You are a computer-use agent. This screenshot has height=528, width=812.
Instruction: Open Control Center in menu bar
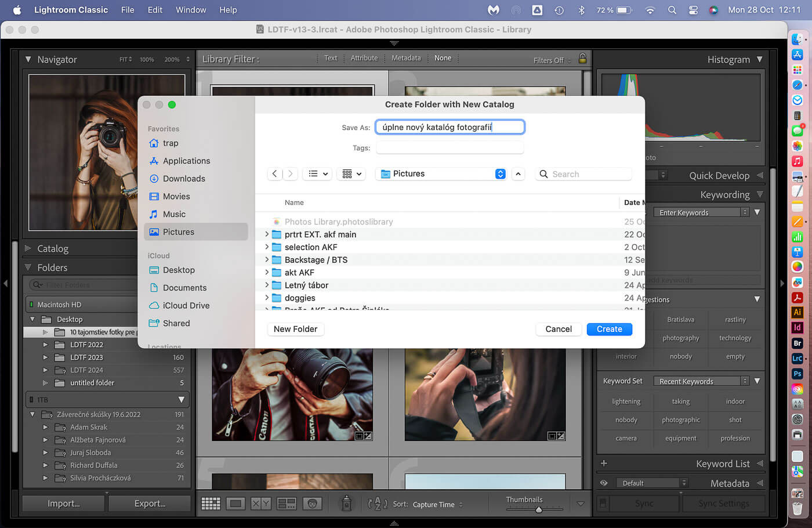coord(693,10)
